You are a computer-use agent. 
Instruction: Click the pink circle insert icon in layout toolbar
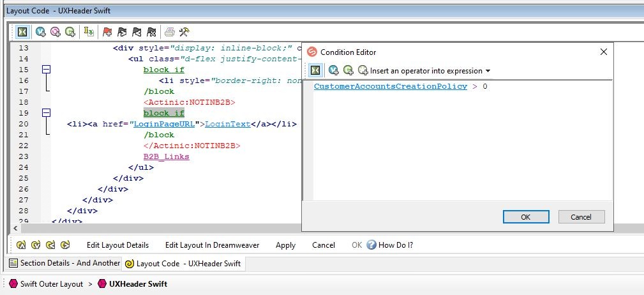tap(56, 32)
